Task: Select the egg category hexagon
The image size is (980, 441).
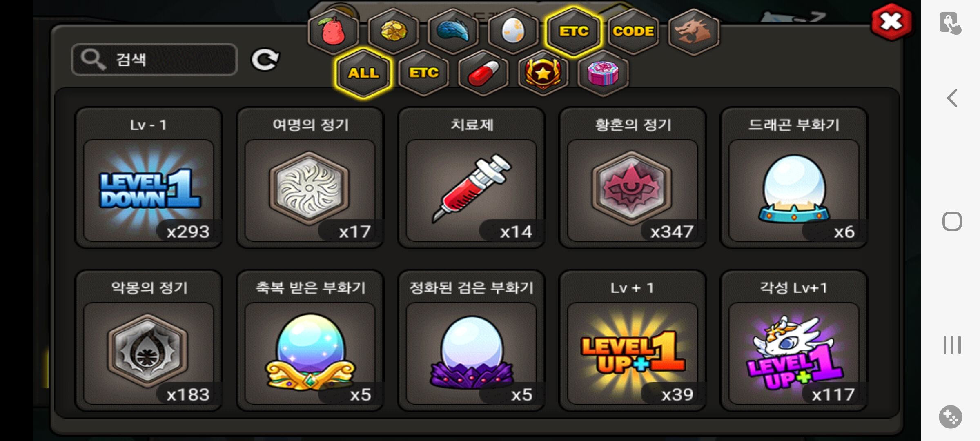Action: point(513,31)
